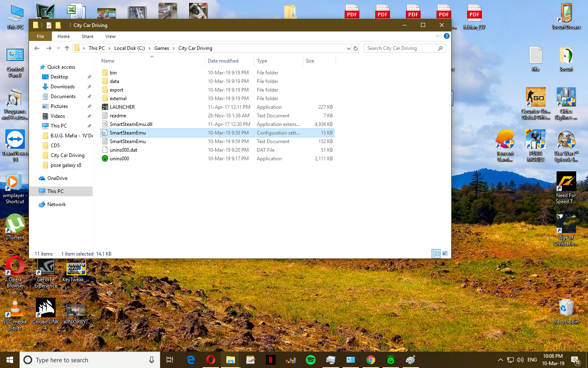Expand breadcrumb arrow after Games

pyautogui.click(x=174, y=48)
